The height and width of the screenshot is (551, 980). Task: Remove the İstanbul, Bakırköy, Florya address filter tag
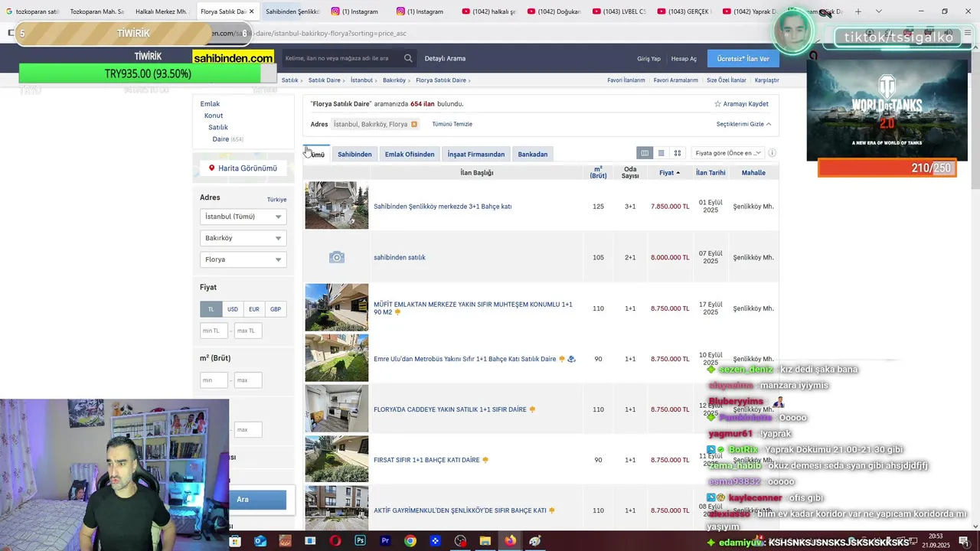(x=414, y=124)
